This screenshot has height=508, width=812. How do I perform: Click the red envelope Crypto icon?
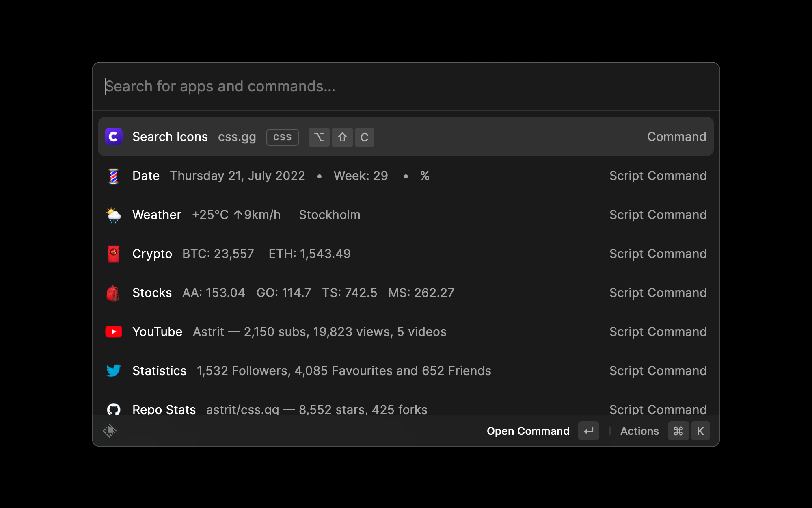pos(114,254)
